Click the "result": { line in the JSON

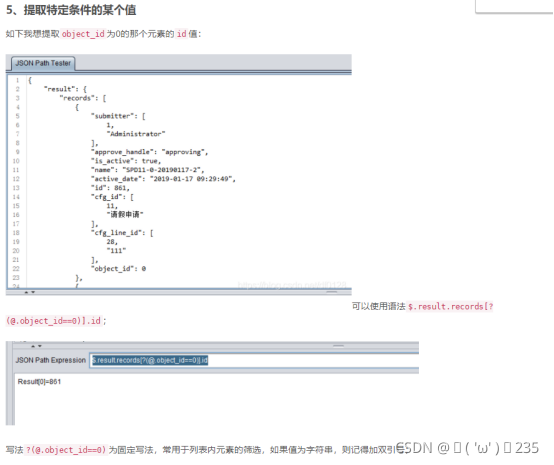65,89
